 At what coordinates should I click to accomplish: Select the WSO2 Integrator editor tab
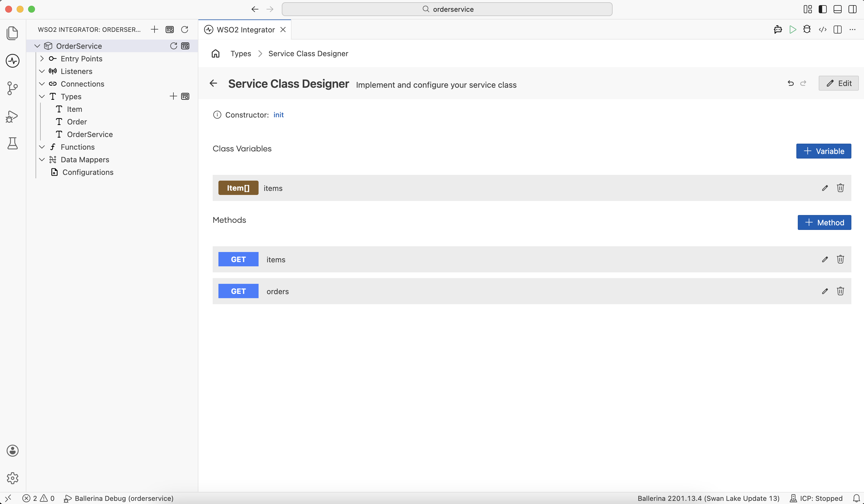coord(245,30)
